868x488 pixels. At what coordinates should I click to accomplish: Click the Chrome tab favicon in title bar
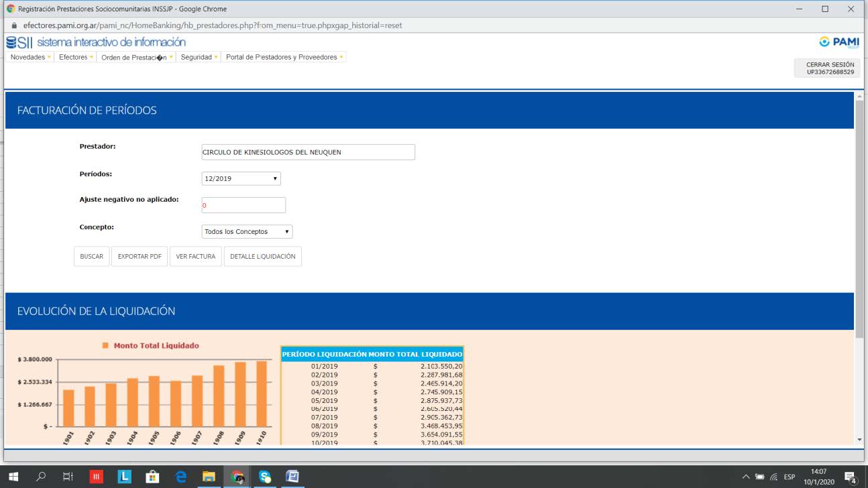point(10,9)
